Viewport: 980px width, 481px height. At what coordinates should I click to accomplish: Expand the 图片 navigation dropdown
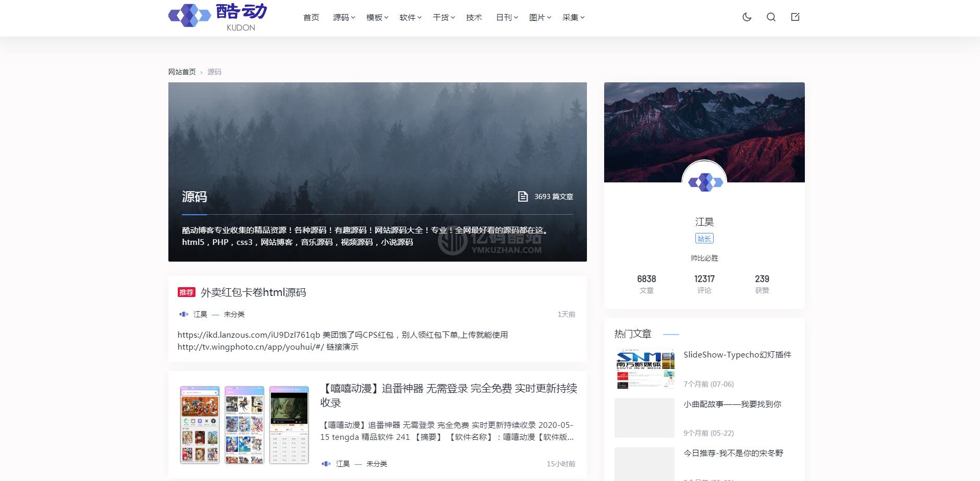coord(540,18)
